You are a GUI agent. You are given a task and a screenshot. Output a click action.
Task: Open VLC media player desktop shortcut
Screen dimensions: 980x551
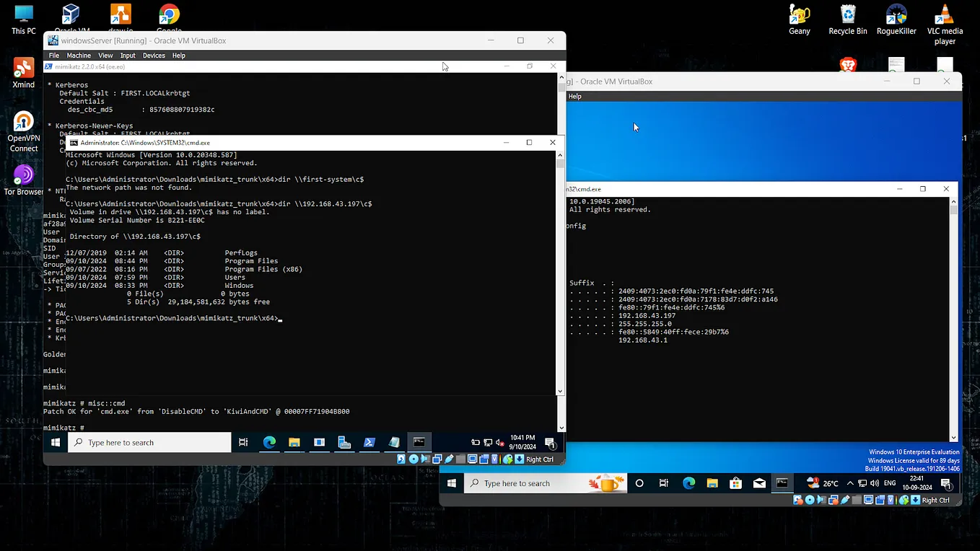(945, 24)
